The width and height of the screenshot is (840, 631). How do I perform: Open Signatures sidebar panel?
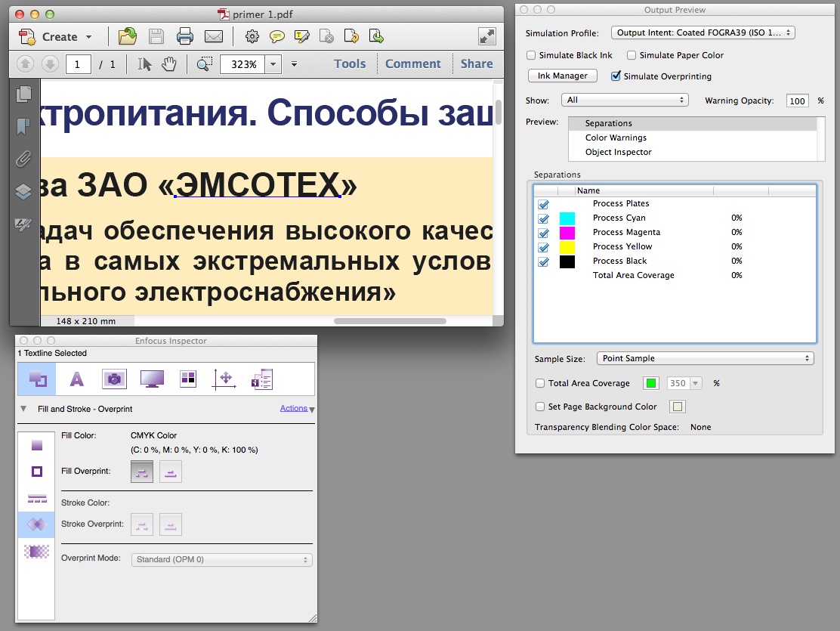pyautogui.click(x=23, y=224)
